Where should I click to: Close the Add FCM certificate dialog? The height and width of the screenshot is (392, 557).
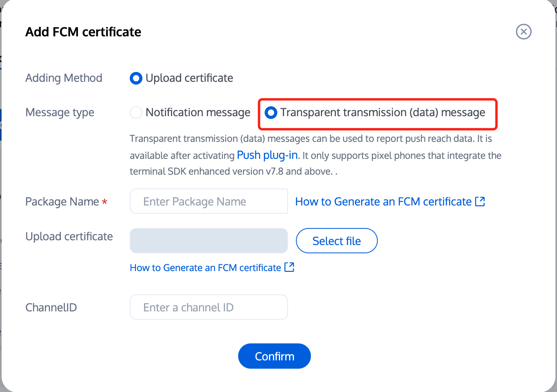523,32
